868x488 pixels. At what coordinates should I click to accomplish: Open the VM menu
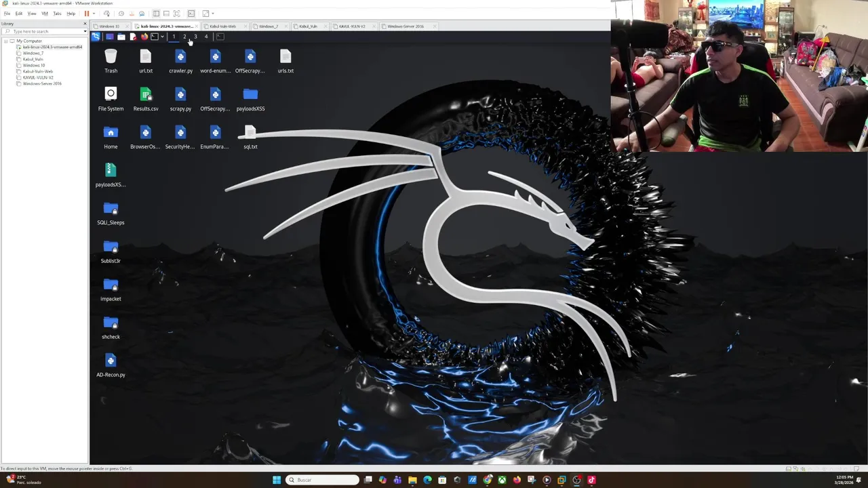[45, 14]
